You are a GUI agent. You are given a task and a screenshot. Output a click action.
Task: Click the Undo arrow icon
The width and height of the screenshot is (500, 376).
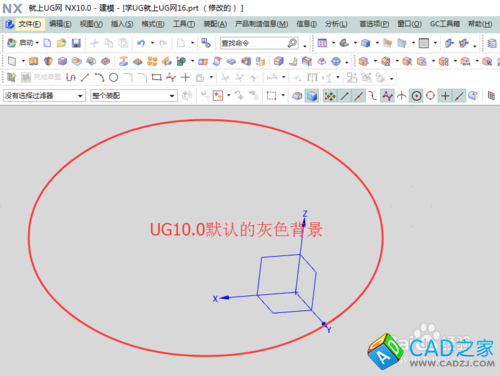pyautogui.click(x=141, y=43)
